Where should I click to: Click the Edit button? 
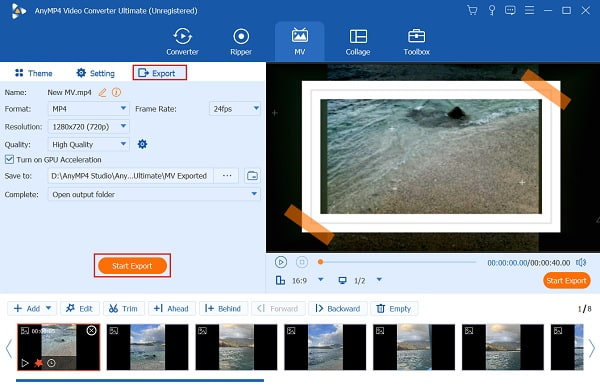[80, 308]
